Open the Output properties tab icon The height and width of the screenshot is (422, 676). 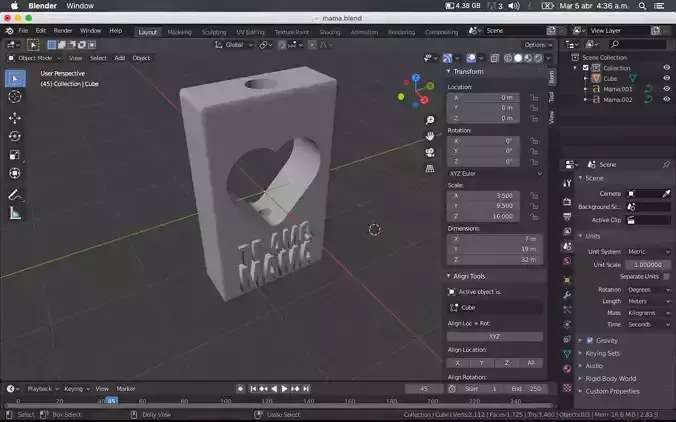[567, 216]
